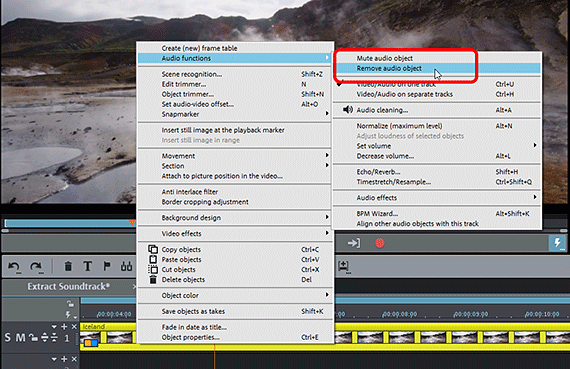
Task: Click the range end arrow icon
Action: point(354,243)
